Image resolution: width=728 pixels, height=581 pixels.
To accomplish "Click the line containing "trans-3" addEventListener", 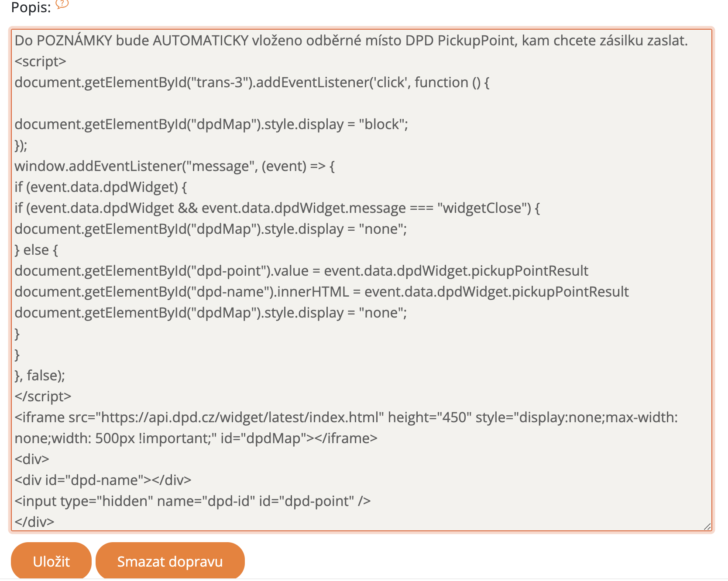I will [x=252, y=82].
